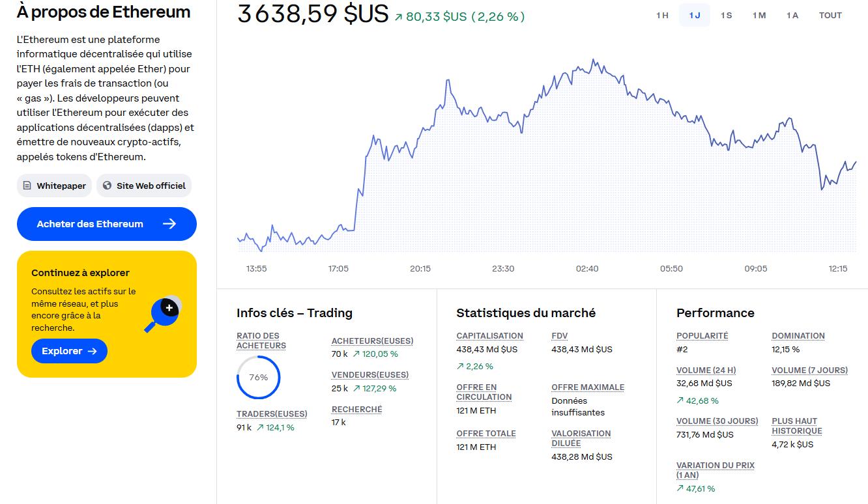Click the 4,72 k $US all-time high value
The image size is (868, 504).
[x=792, y=444]
